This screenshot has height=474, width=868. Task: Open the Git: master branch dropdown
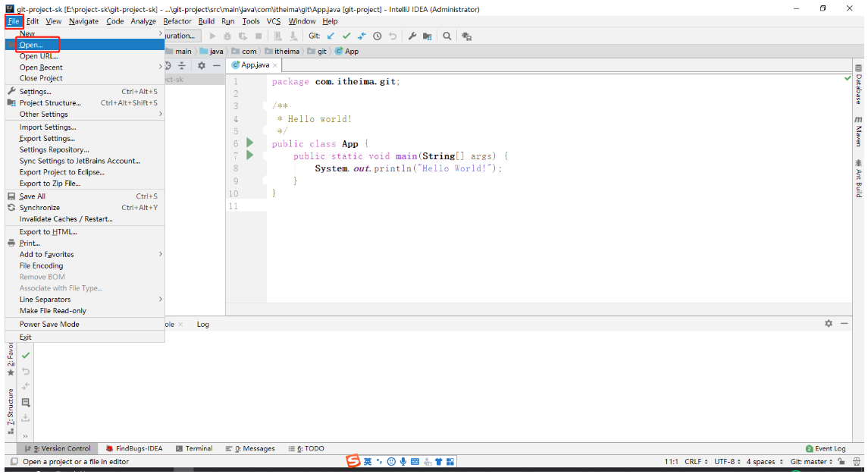click(x=811, y=461)
